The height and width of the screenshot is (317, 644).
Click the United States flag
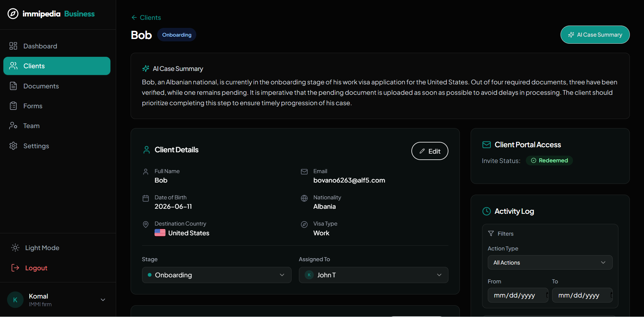click(x=160, y=233)
